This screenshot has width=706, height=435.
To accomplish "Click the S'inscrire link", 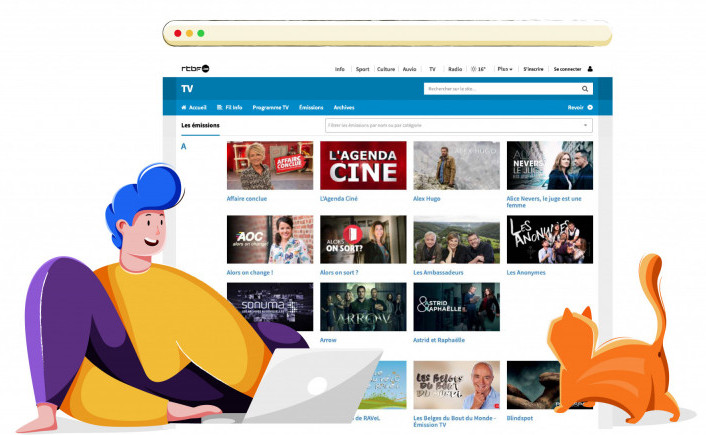I will (533, 69).
